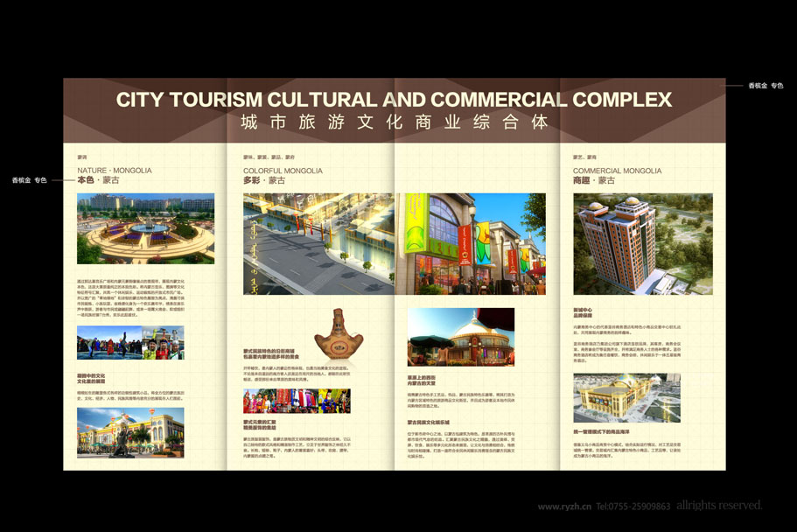The width and height of the screenshot is (797, 532).
Task: Click the Chinese subtitle 城市旅游文化商业综合体
Action: click(x=394, y=122)
